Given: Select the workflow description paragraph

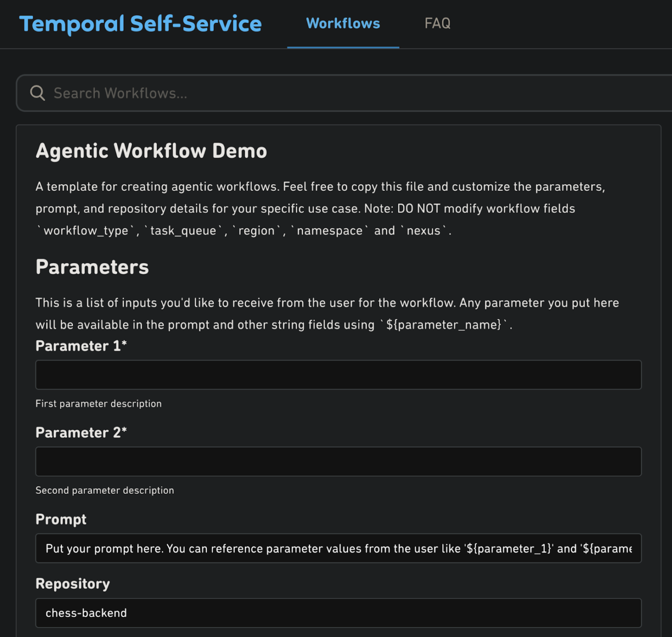Looking at the screenshot, I should click(310, 208).
